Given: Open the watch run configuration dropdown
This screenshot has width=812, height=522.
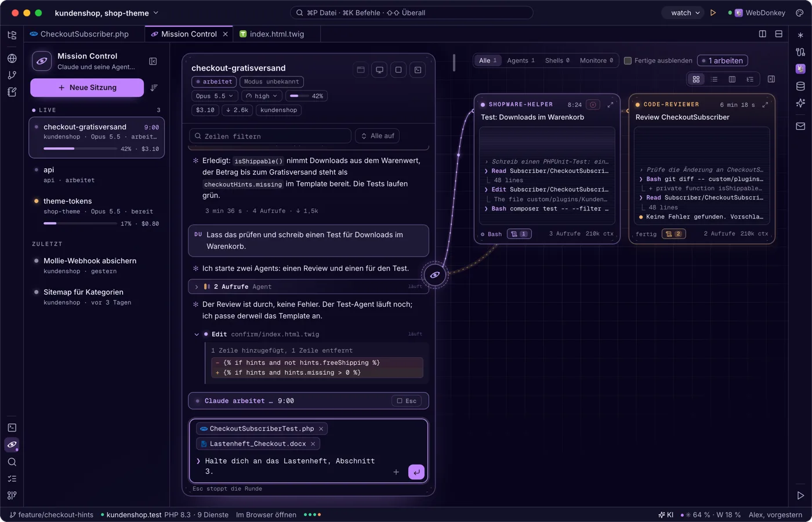Looking at the screenshot, I should [684, 13].
